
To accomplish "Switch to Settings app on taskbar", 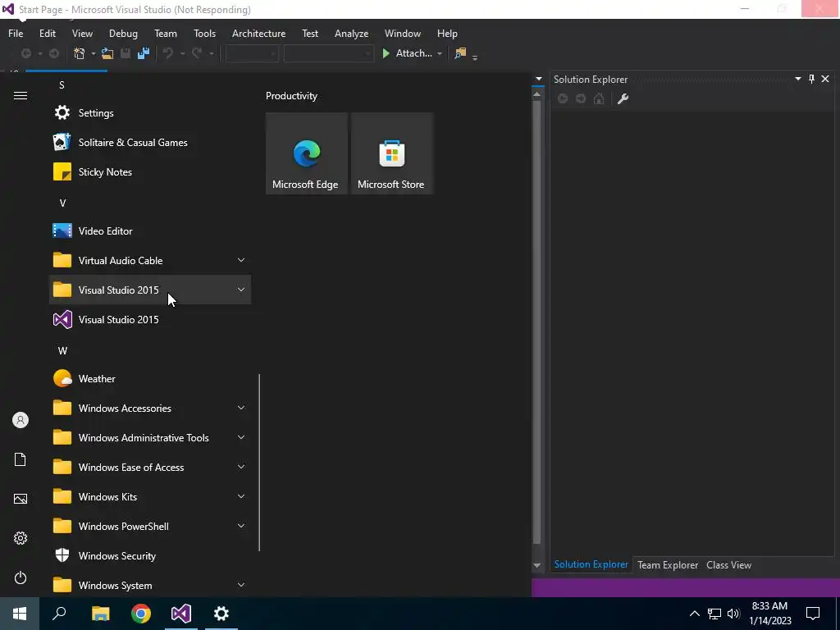I will (x=221, y=614).
